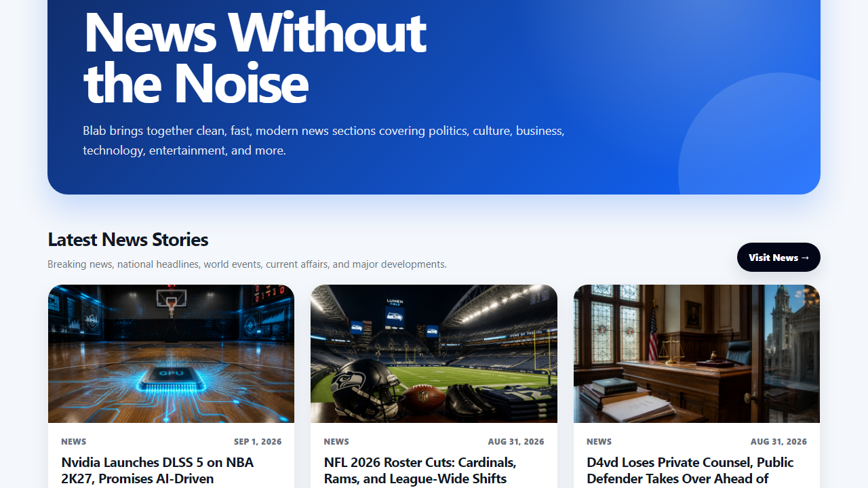
Task: Click the Latest News Stories heading
Action: (x=128, y=239)
